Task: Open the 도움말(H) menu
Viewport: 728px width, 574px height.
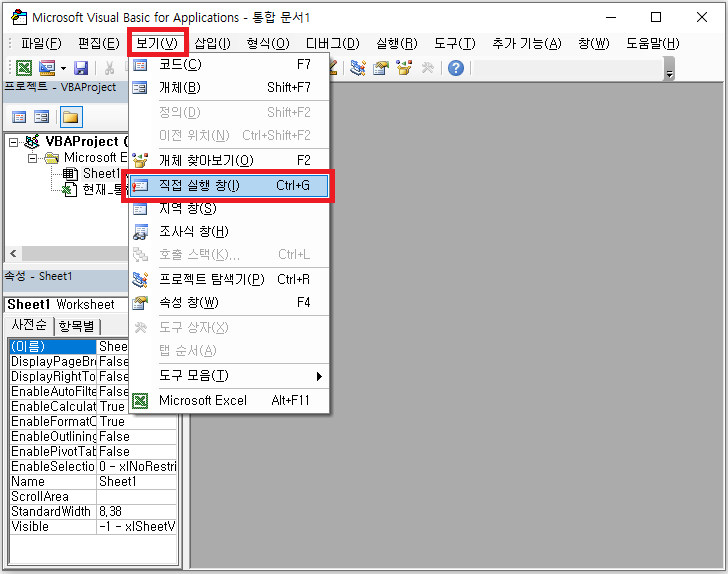Action: coord(652,44)
